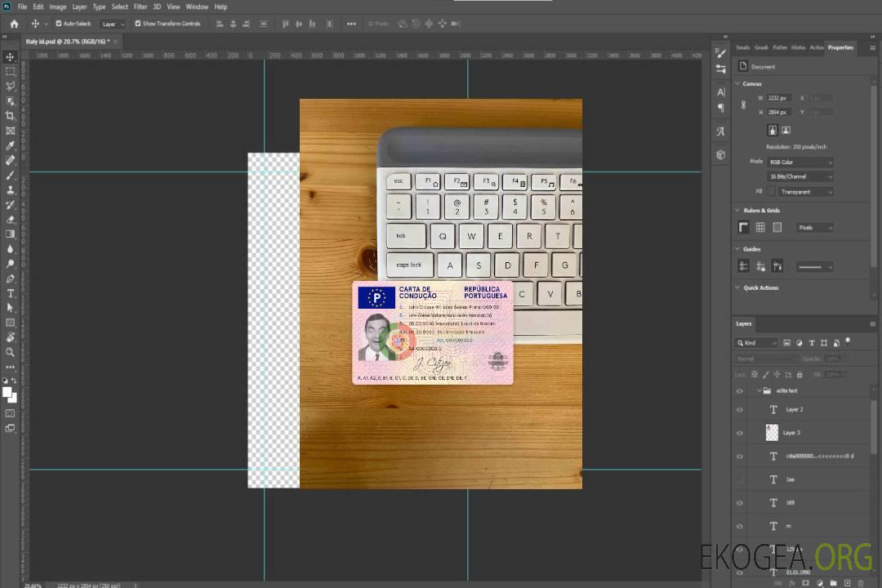Click the create new layer icon
Image resolution: width=882 pixels, height=588 pixels.
click(847, 583)
